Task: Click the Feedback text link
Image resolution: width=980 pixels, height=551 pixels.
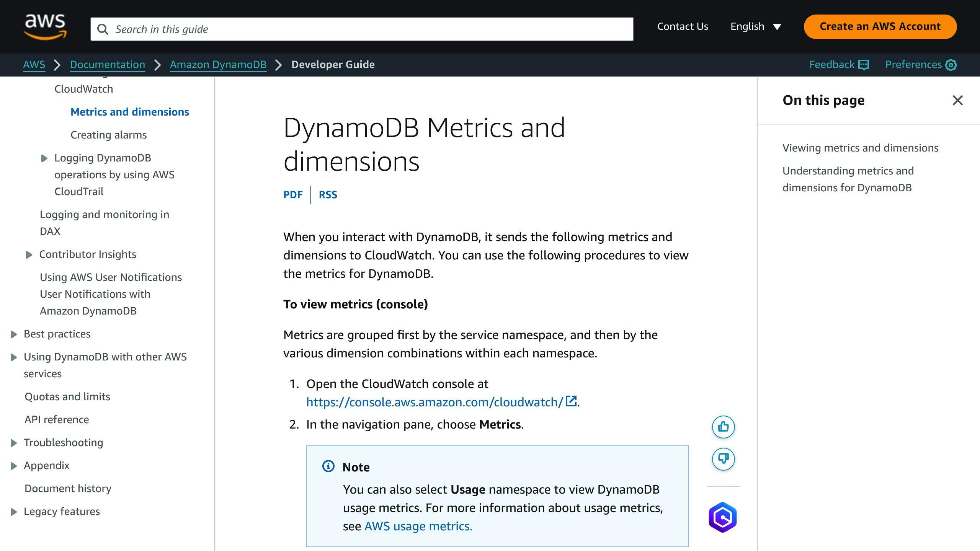Action: point(831,65)
